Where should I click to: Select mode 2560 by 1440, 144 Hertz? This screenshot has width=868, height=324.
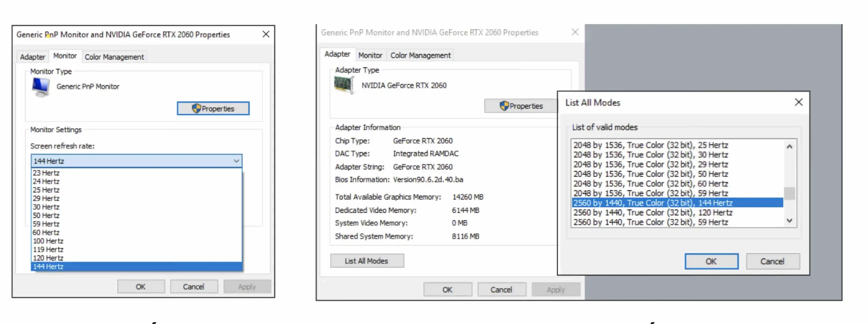pyautogui.click(x=677, y=203)
